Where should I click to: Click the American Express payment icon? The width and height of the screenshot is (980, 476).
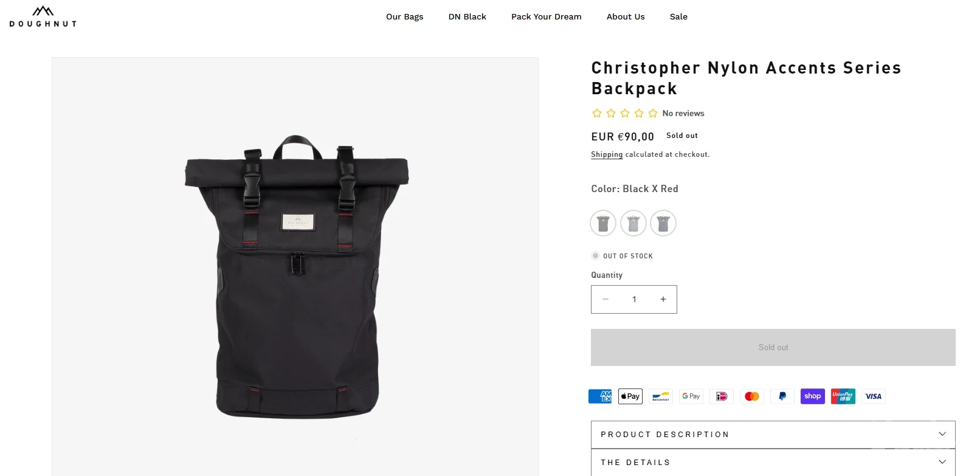(600, 396)
